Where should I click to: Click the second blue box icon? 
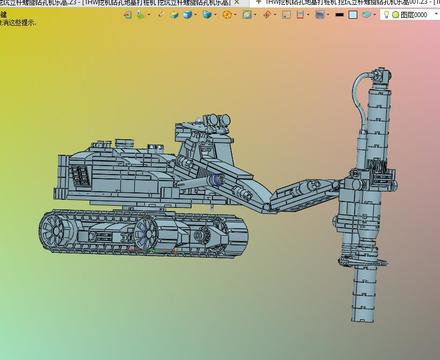[207, 15]
